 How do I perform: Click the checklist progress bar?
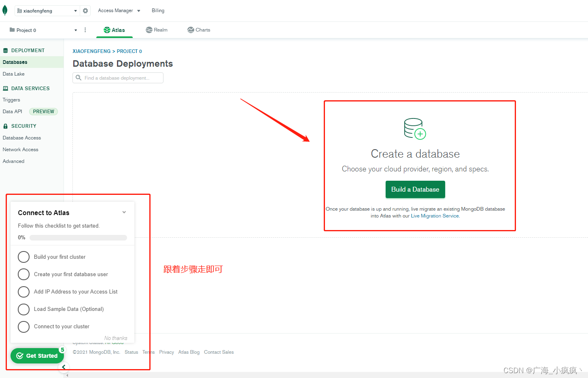pyautogui.click(x=78, y=238)
